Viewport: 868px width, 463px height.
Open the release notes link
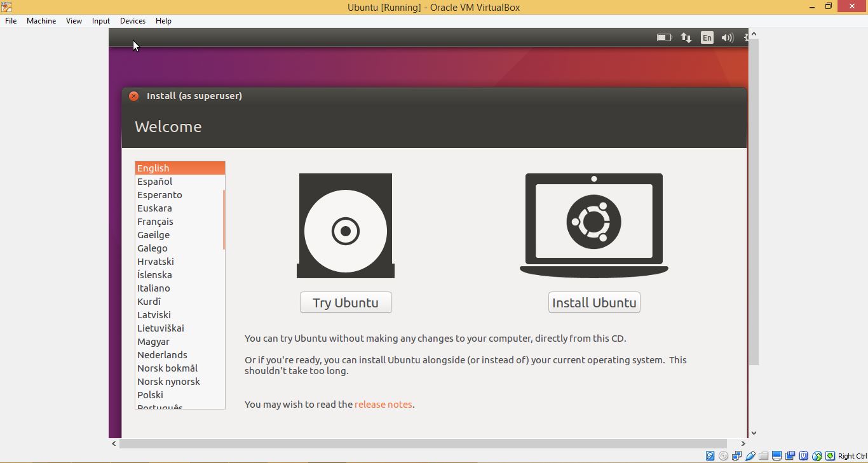pyautogui.click(x=383, y=404)
